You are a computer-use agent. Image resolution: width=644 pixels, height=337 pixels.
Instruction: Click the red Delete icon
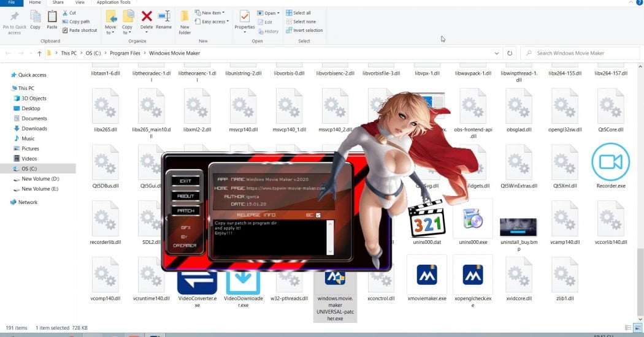pyautogui.click(x=147, y=17)
